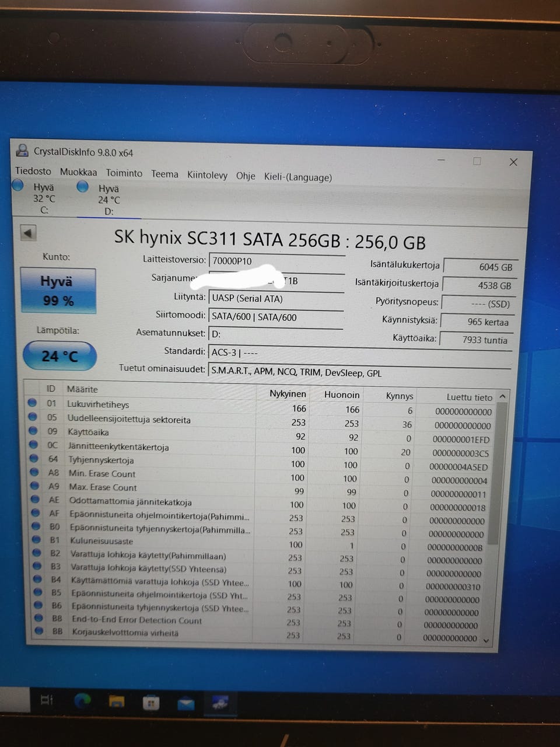Click status dot for Varattuja lohkoja käytetty(SSD Yhteensä) row
This screenshot has width=560, height=747.
pyautogui.click(x=38, y=566)
